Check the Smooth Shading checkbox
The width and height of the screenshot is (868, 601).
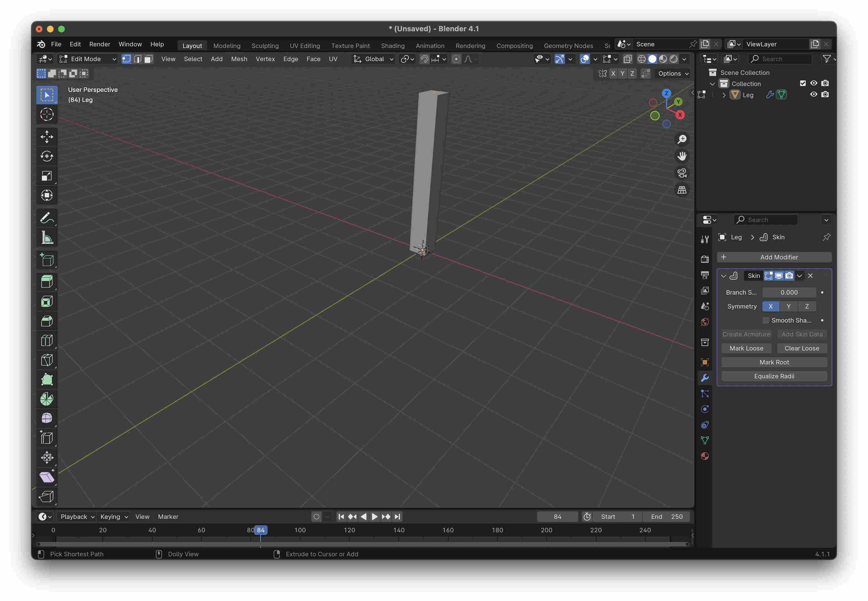[x=766, y=320]
